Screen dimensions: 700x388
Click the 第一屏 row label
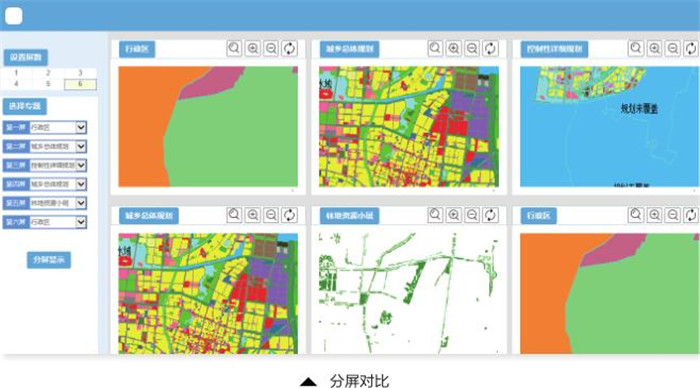(x=16, y=128)
